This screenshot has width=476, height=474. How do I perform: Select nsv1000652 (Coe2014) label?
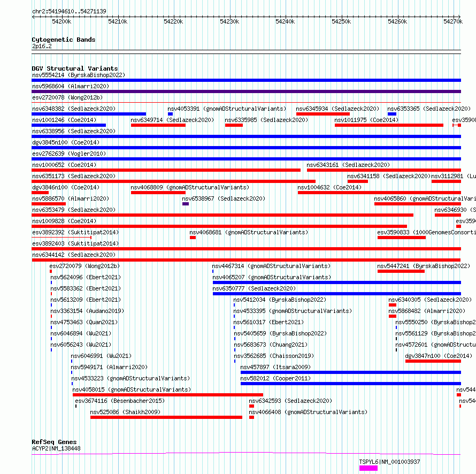64,165
